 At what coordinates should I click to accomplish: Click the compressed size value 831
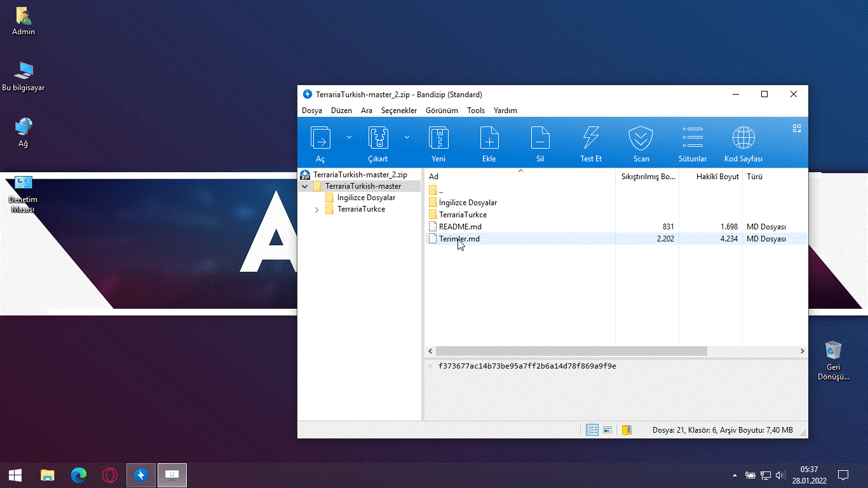tap(668, 227)
